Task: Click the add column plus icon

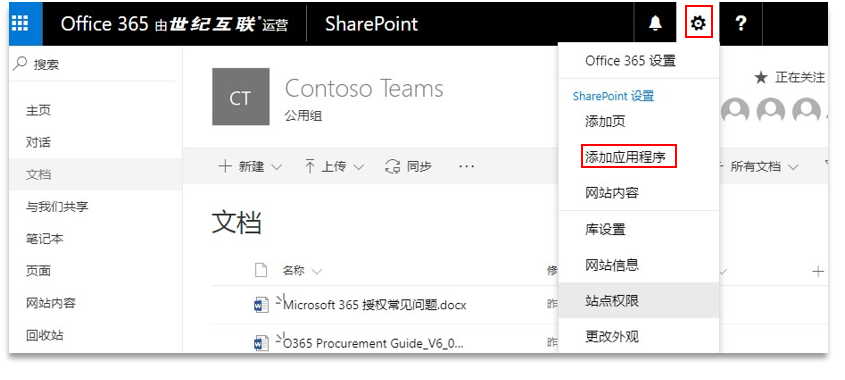Action: [818, 271]
